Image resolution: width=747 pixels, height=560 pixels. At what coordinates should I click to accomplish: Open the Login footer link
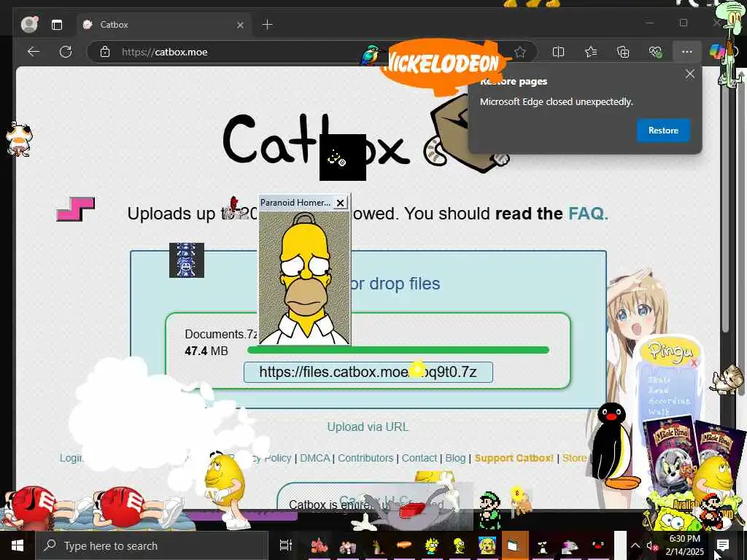click(x=71, y=458)
